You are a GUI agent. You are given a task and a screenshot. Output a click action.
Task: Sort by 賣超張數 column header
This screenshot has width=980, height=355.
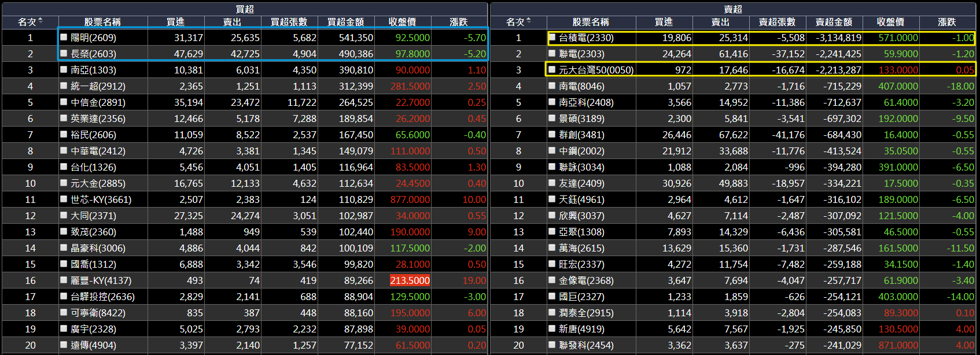778,22
